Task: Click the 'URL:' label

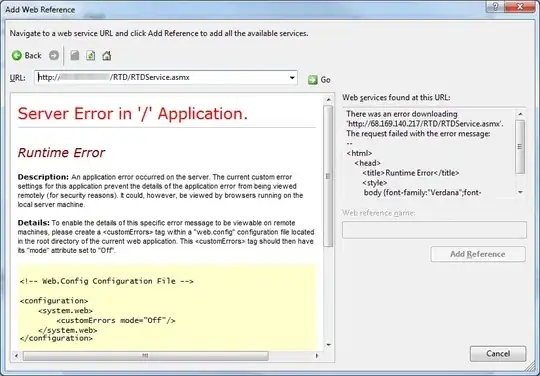Action: click(17, 78)
